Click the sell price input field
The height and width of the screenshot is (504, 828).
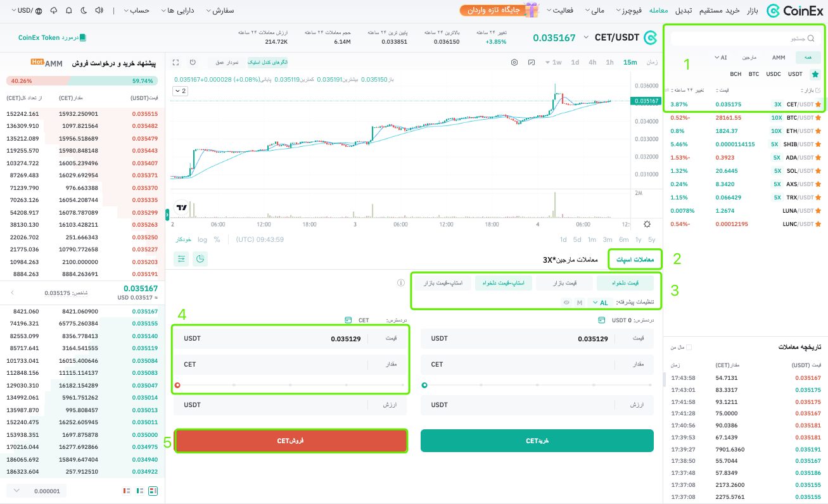click(290, 339)
